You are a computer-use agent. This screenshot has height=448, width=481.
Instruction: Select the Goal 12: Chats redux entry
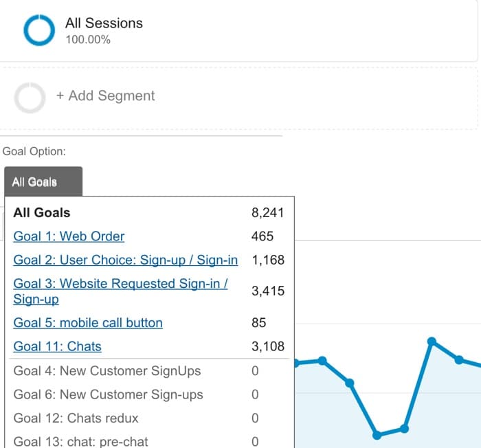pos(76,418)
